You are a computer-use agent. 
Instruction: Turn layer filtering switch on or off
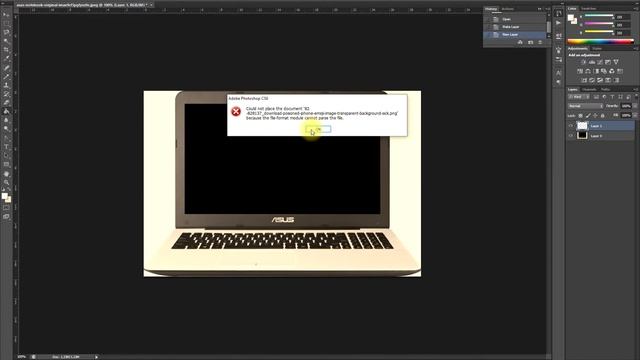click(x=636, y=97)
